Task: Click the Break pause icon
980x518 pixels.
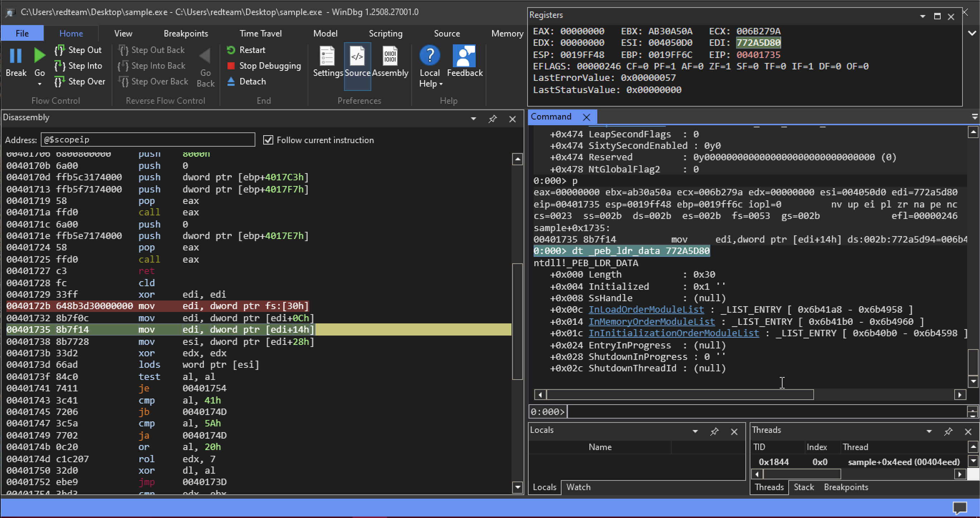Action: click(x=16, y=56)
